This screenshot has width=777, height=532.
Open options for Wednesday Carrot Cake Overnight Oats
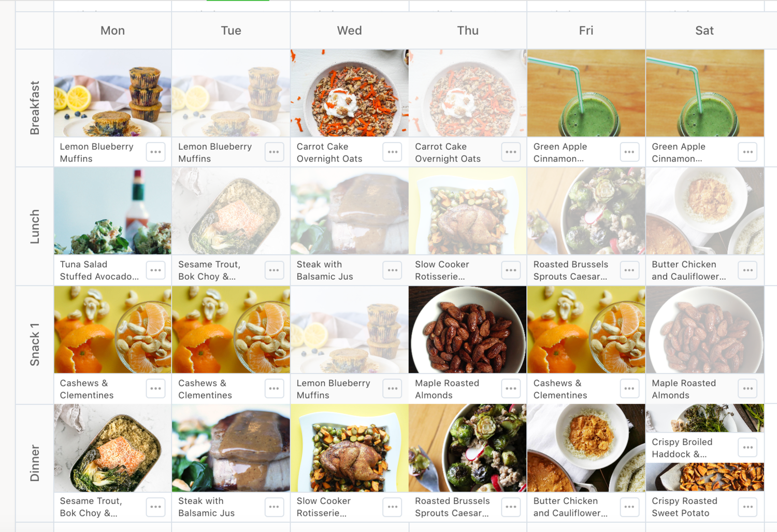click(392, 152)
